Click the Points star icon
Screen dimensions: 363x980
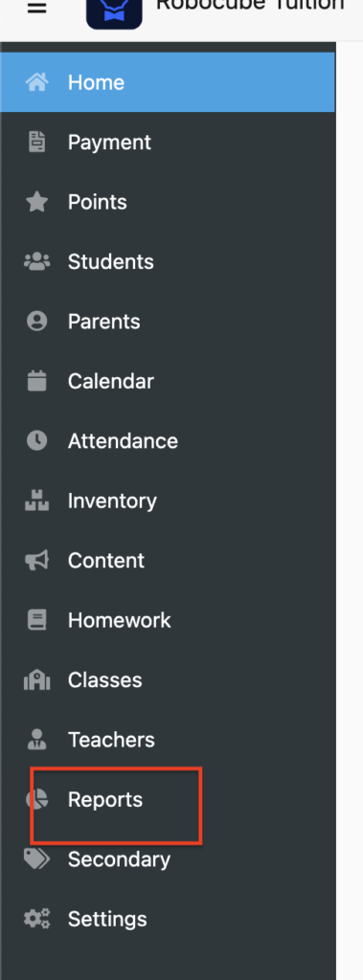(x=37, y=202)
